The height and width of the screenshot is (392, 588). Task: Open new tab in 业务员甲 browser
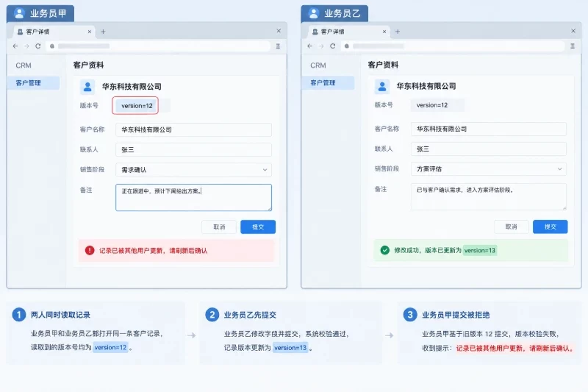tap(103, 32)
